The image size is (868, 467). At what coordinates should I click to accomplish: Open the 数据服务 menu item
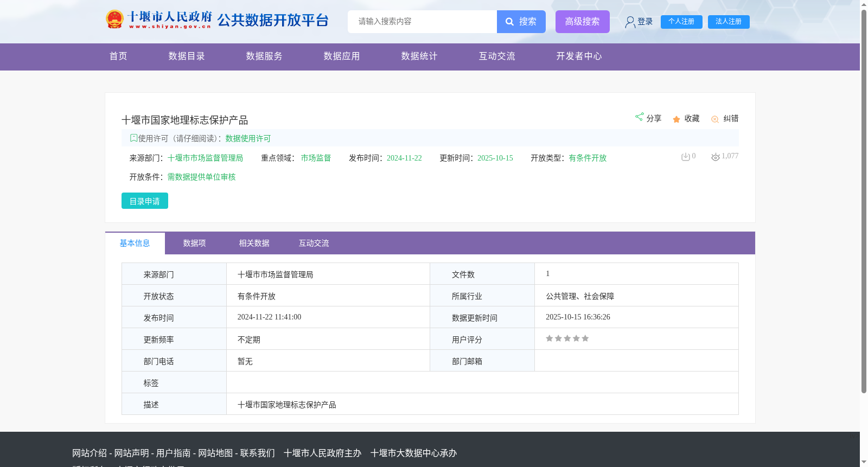click(264, 56)
